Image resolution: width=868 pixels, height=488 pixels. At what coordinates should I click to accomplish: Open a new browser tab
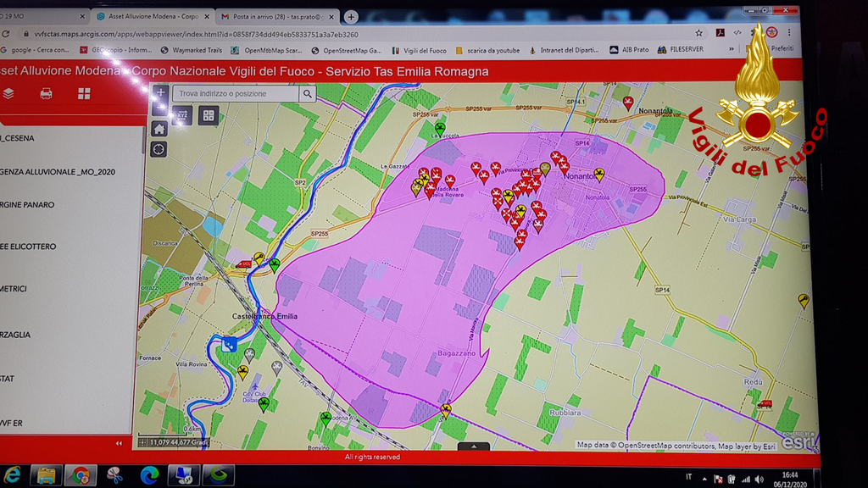point(351,17)
